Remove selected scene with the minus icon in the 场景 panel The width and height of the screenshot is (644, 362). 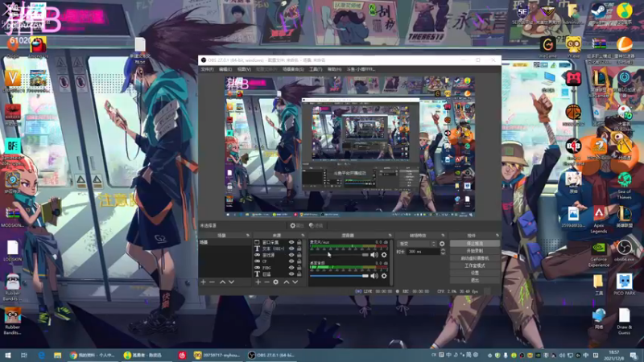[212, 282]
